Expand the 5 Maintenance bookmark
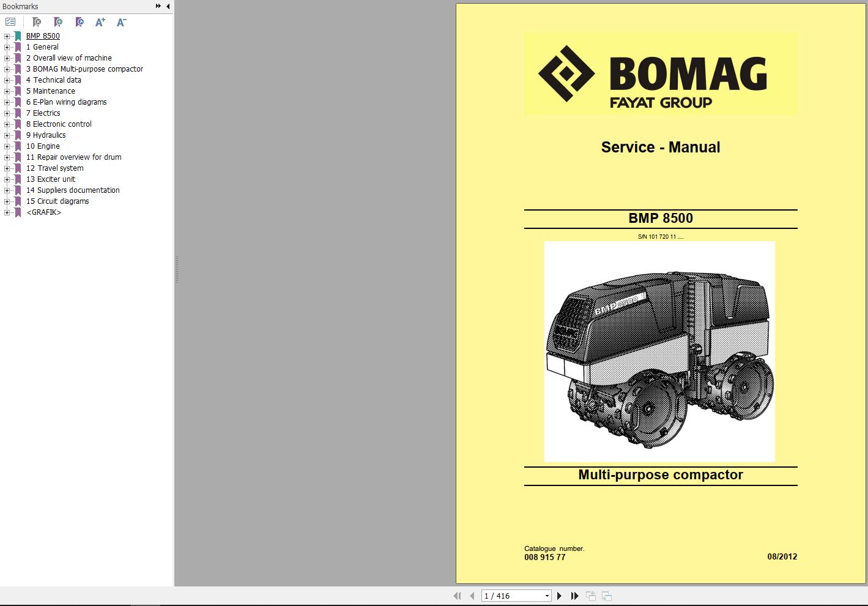This screenshot has width=868, height=606. [6, 91]
